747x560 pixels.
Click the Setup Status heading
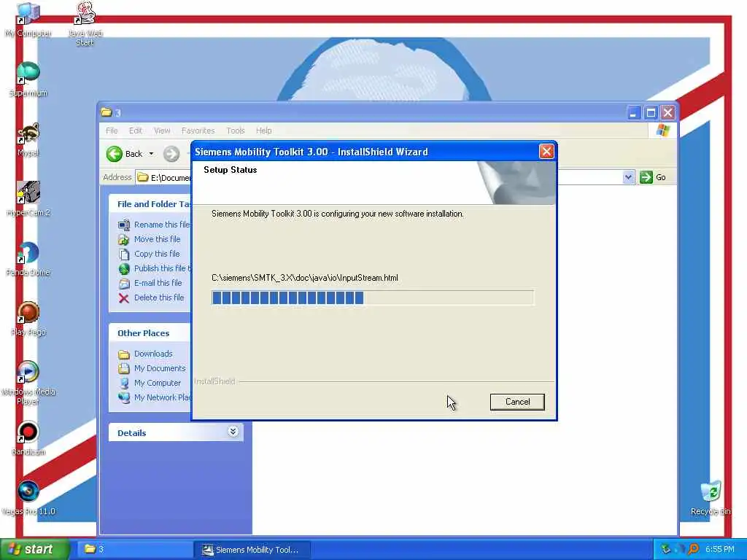[230, 170]
